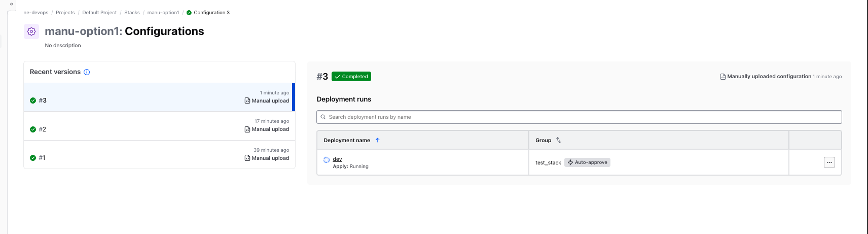The width and height of the screenshot is (868, 234).
Task: Open the dev deployment link
Action: pos(337,159)
